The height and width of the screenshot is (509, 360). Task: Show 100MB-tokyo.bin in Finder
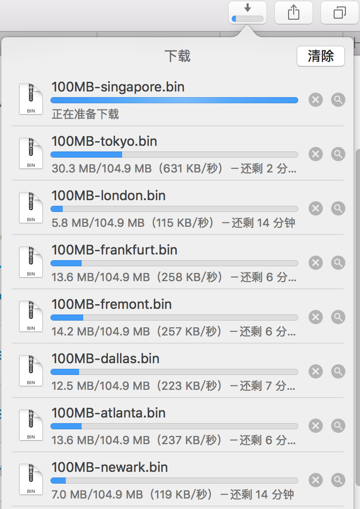coord(338,154)
